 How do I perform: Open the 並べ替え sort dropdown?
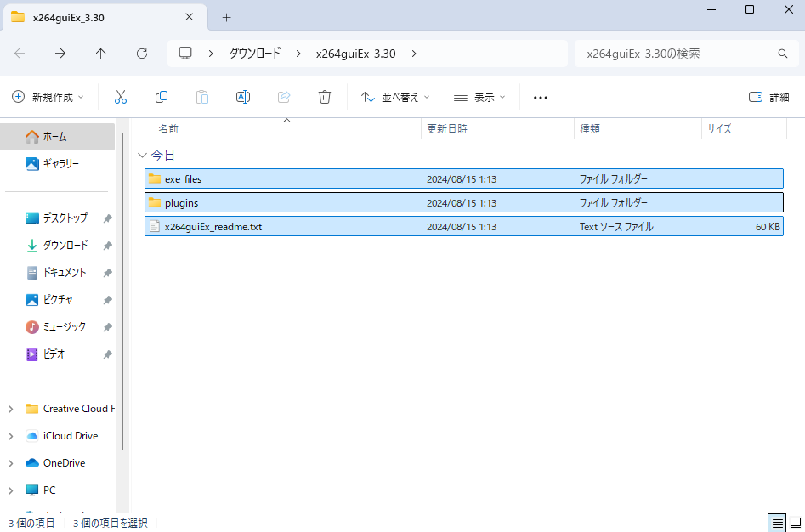pyautogui.click(x=395, y=97)
